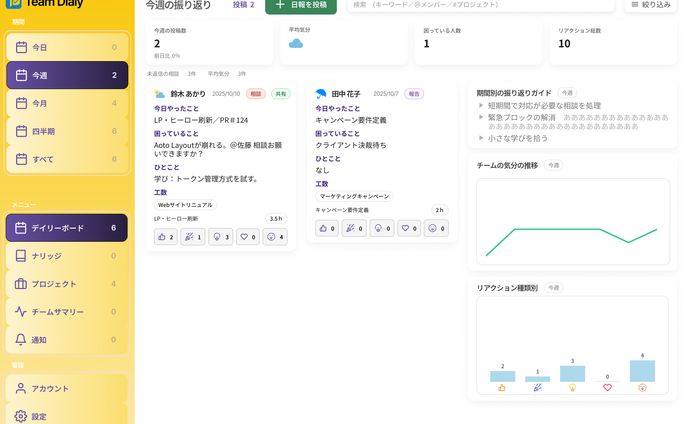Toggle lightbulb reaction on 鈴木's post
The height and width of the screenshot is (424, 688).
pos(221,237)
